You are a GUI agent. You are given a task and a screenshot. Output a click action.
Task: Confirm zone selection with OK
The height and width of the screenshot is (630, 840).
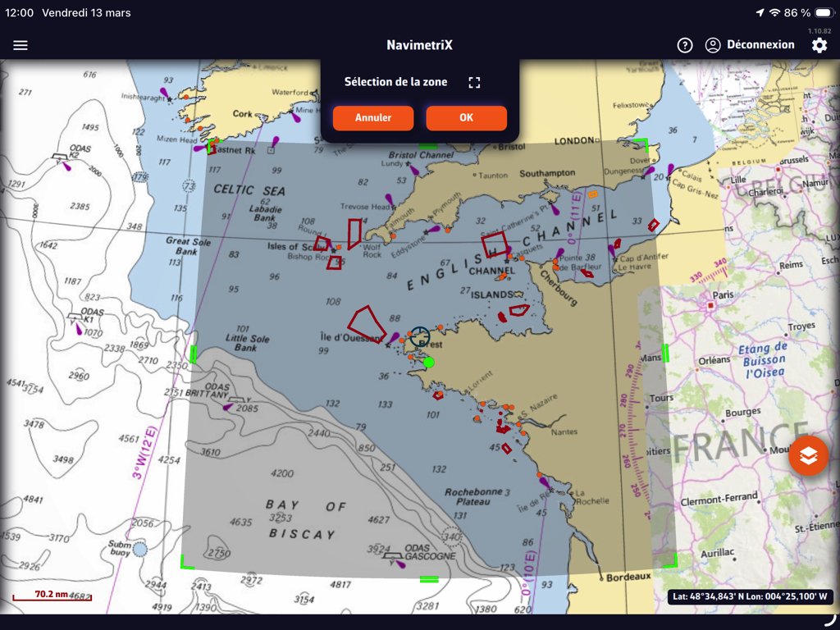466,117
